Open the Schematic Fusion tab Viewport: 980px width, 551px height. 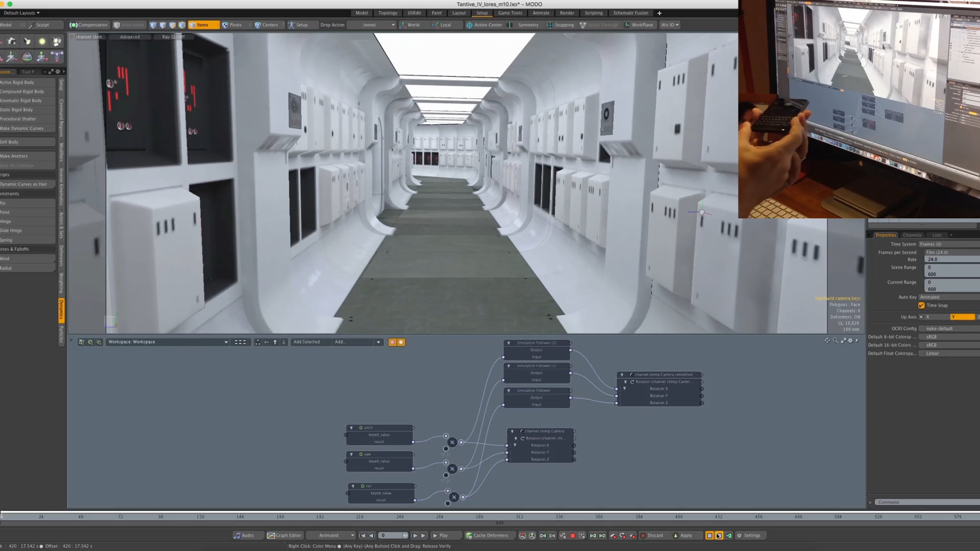coord(630,13)
